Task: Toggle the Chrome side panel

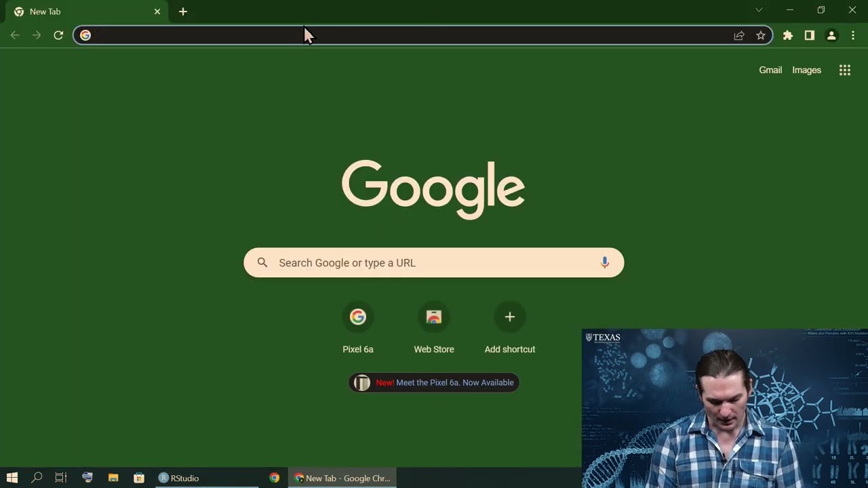Action: 810,35
